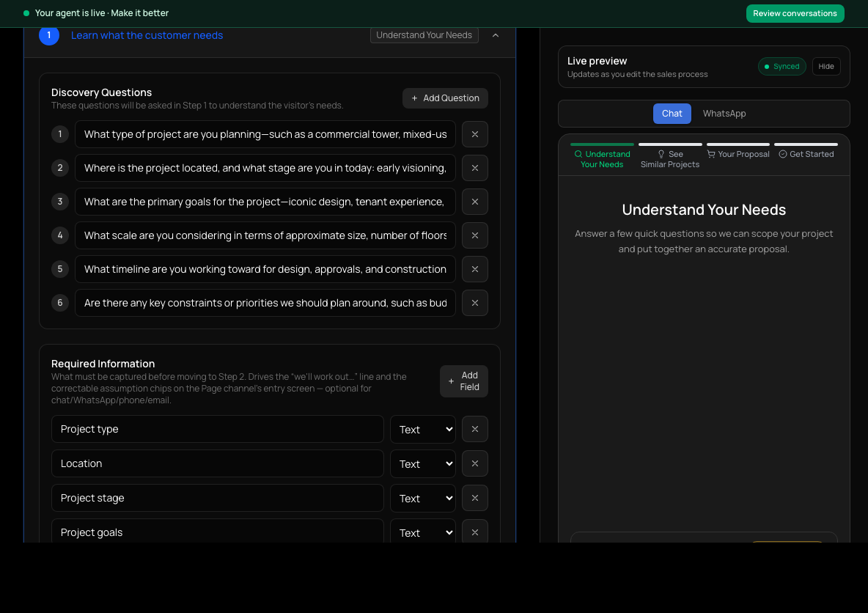Edit the Project stage field name
The image size is (868, 613).
pyautogui.click(x=218, y=498)
